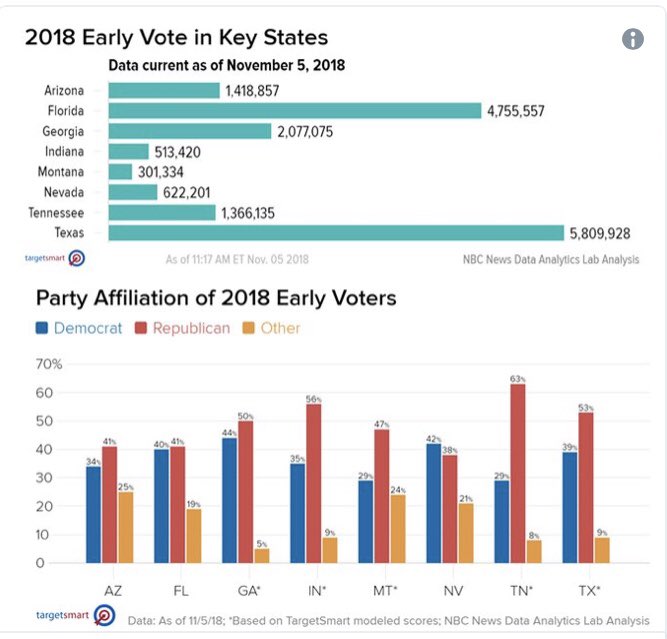667x639 pixels.
Task: Click the blue Democrat bar for NV
Action: (433, 503)
